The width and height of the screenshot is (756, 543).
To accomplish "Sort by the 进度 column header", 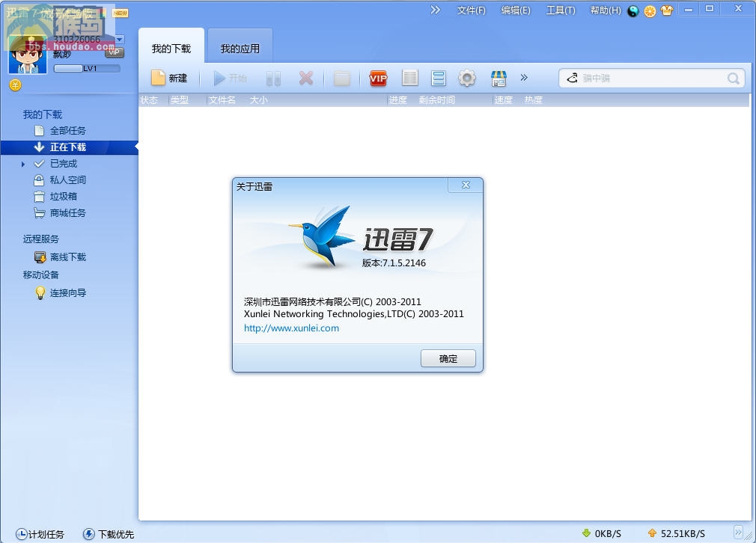I will pos(398,99).
